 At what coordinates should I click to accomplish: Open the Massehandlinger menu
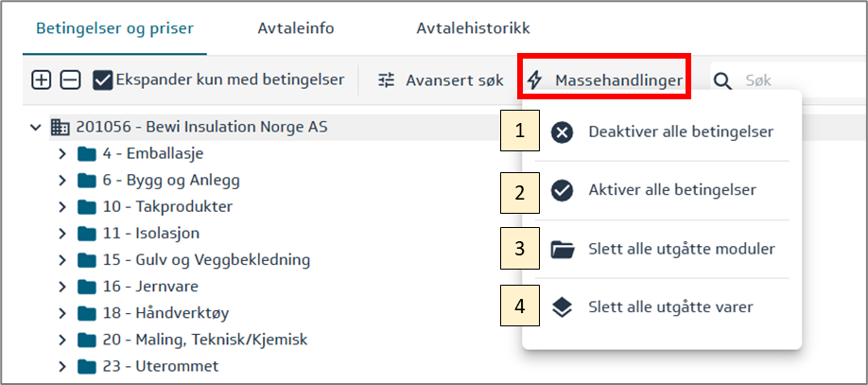tap(605, 80)
